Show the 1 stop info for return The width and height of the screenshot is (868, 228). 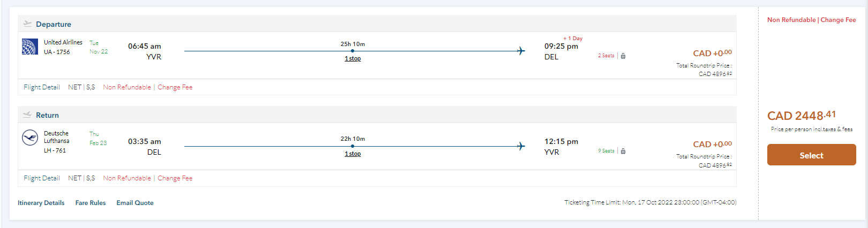tap(353, 154)
